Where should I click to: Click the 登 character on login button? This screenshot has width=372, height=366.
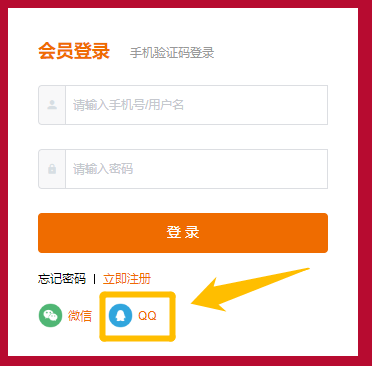[174, 232]
